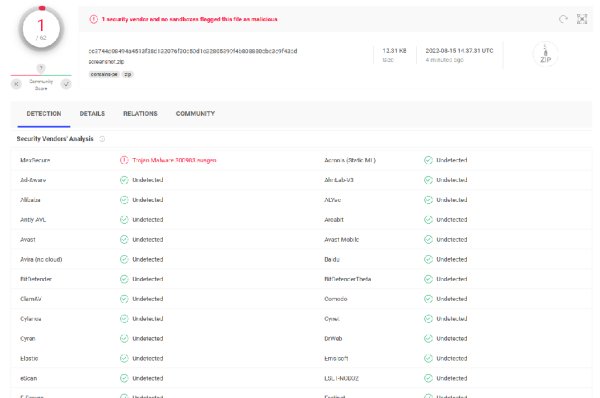This screenshot has height=398, width=600.
Task: Click the check icon in ESET-NOD32 row
Action: (x=428, y=378)
